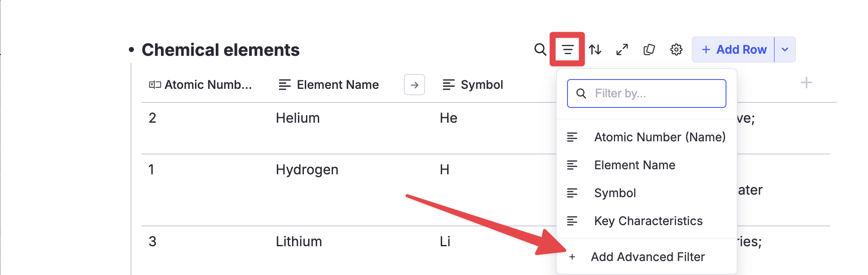Select Key Characteristics filter option
Screen dimensions: 868x275
(x=648, y=221)
